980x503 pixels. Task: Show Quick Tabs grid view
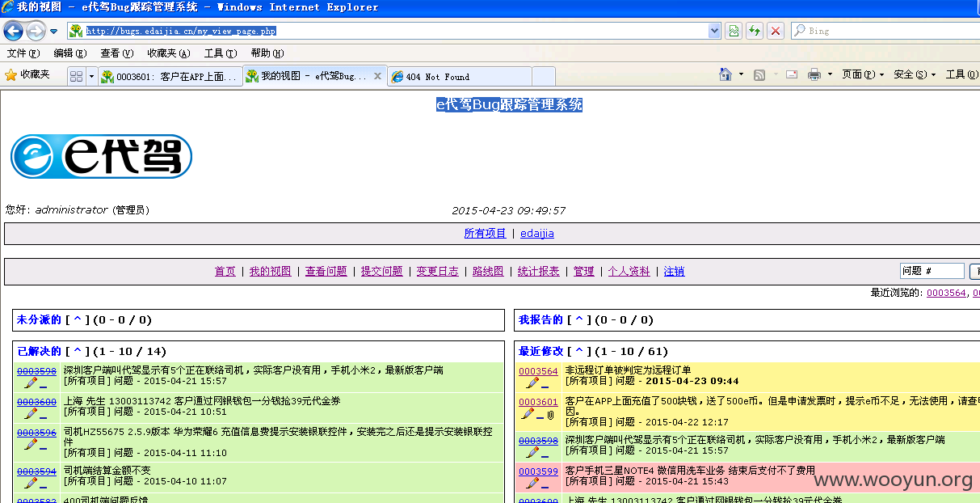click(x=77, y=76)
